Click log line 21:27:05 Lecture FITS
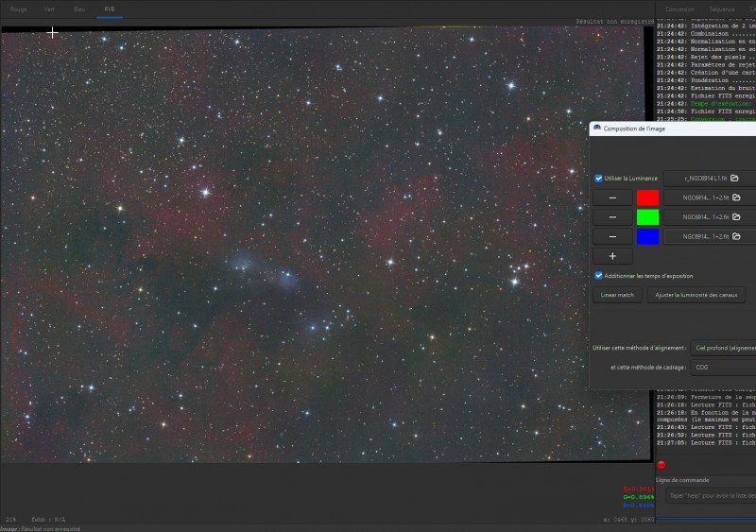The width and height of the screenshot is (756, 532). pos(706,443)
